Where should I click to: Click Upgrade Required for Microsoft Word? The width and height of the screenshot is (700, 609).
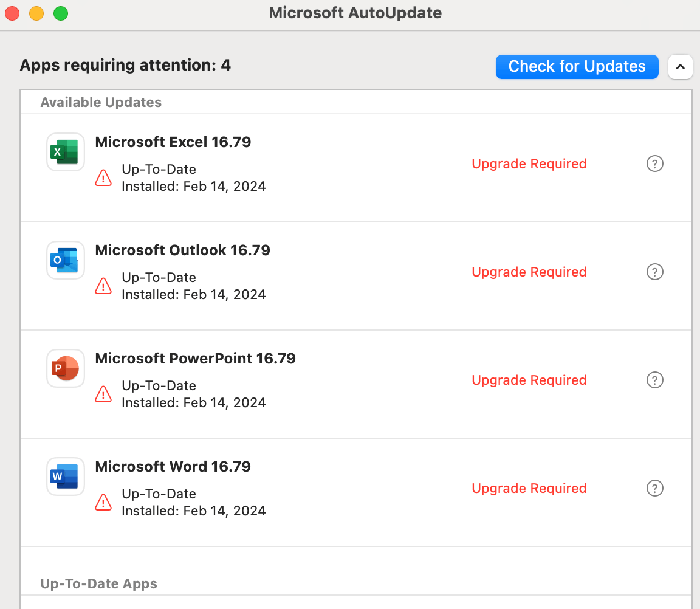(529, 488)
